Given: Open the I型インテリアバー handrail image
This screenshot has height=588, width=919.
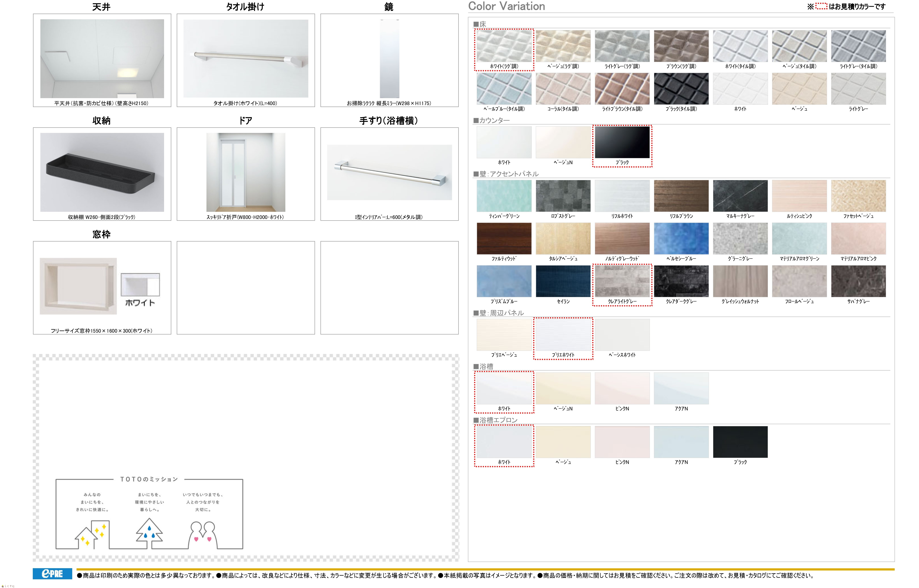Looking at the screenshot, I should [x=389, y=172].
